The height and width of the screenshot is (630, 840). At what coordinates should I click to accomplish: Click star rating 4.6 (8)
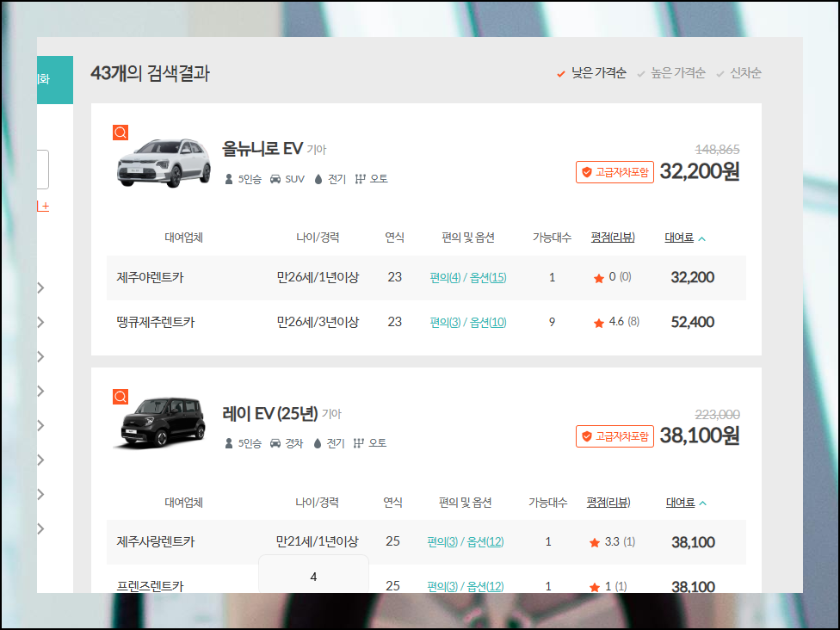(x=616, y=322)
